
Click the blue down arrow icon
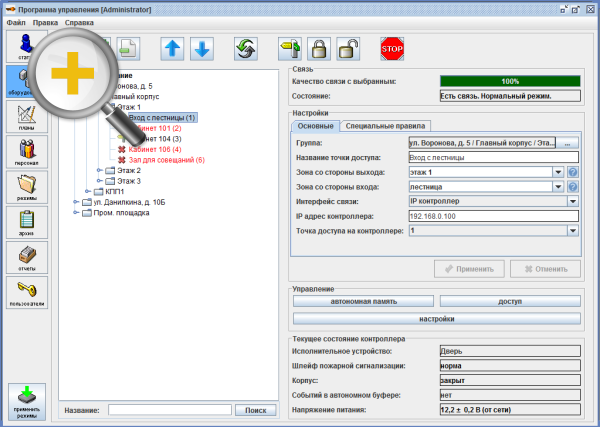(202, 48)
